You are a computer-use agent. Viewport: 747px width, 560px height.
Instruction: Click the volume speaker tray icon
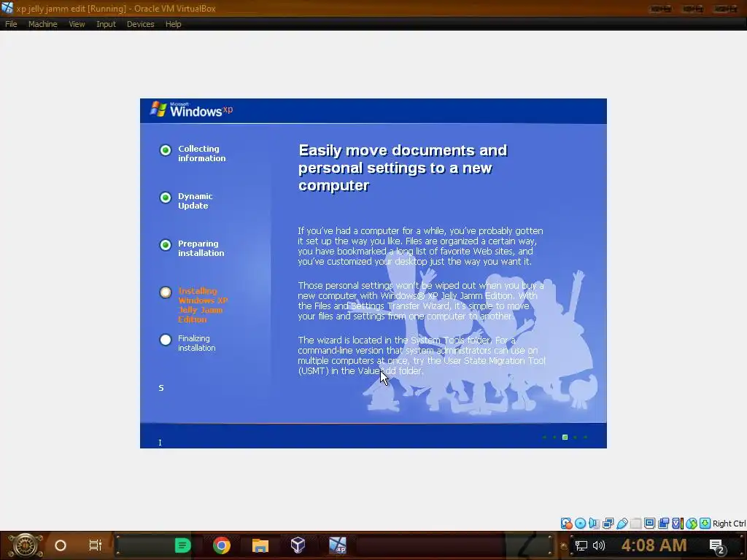pyautogui.click(x=599, y=545)
